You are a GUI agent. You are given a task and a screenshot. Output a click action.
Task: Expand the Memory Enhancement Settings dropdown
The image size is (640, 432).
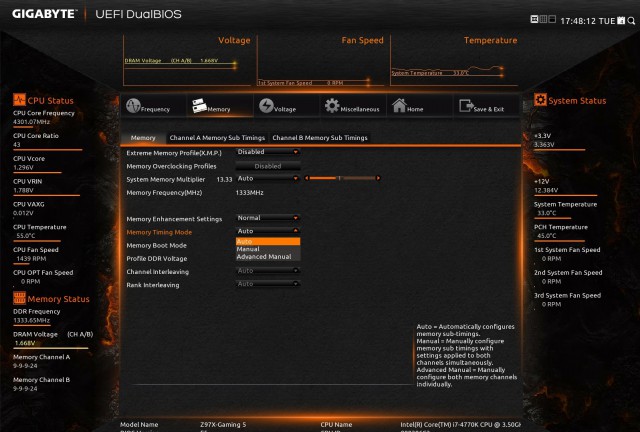tap(268, 218)
